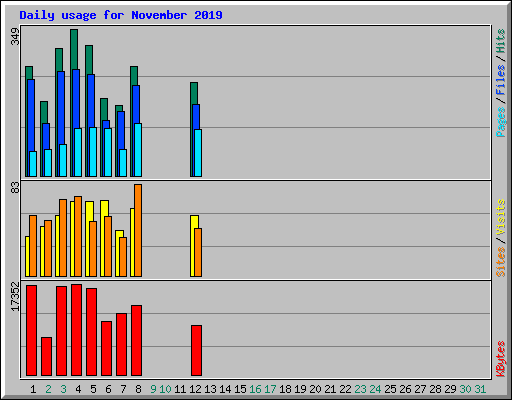This screenshot has width=512, height=400.
Task: Click the red 'KBytes' legend label
Action: coord(501,359)
